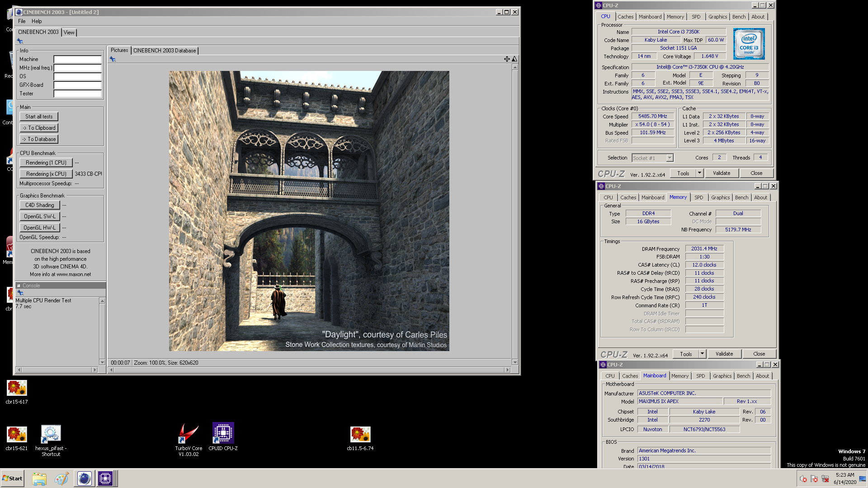
Task: Click Validate in top CPU-Z window
Action: pos(722,173)
